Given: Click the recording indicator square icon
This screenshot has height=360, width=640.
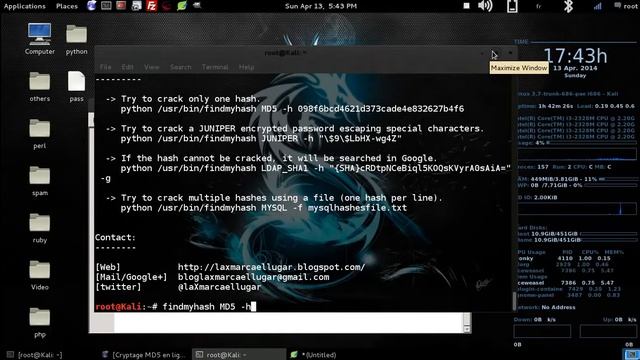Looking at the screenshot, I should point(467,6).
